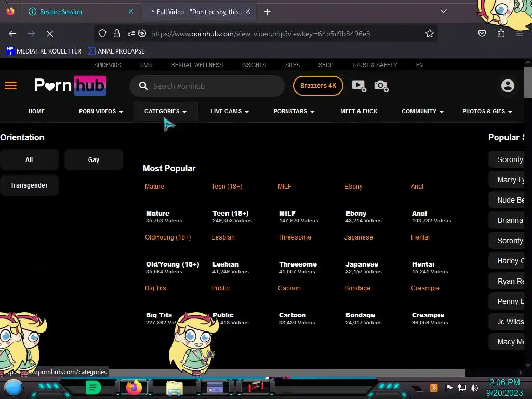Go to the HOME nav item
The image size is (532, 399).
[37, 111]
